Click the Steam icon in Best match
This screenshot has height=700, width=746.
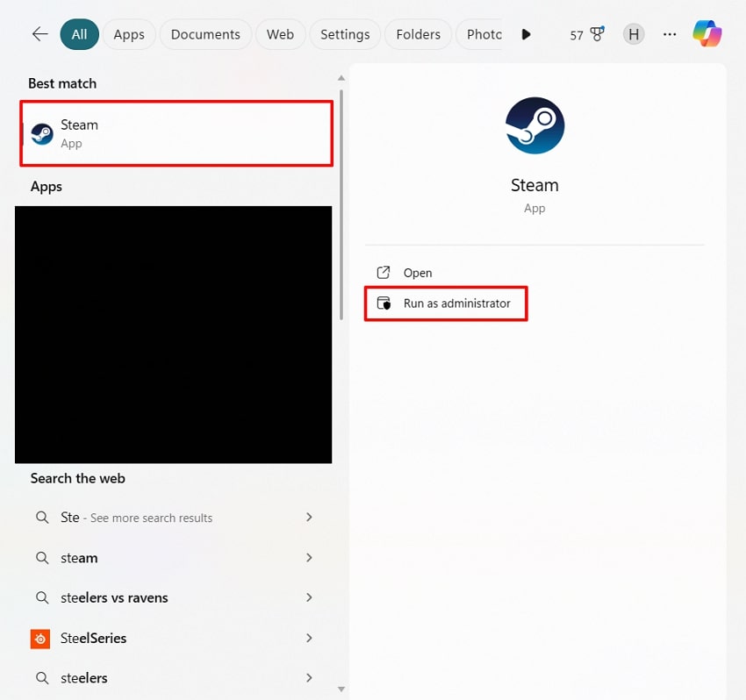tap(42, 133)
